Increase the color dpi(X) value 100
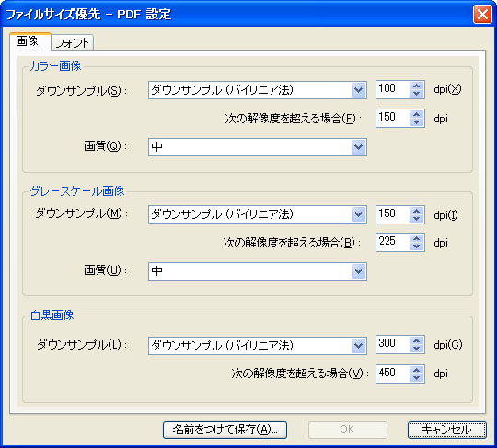Viewport: 497px width, 448px height. tap(417, 86)
